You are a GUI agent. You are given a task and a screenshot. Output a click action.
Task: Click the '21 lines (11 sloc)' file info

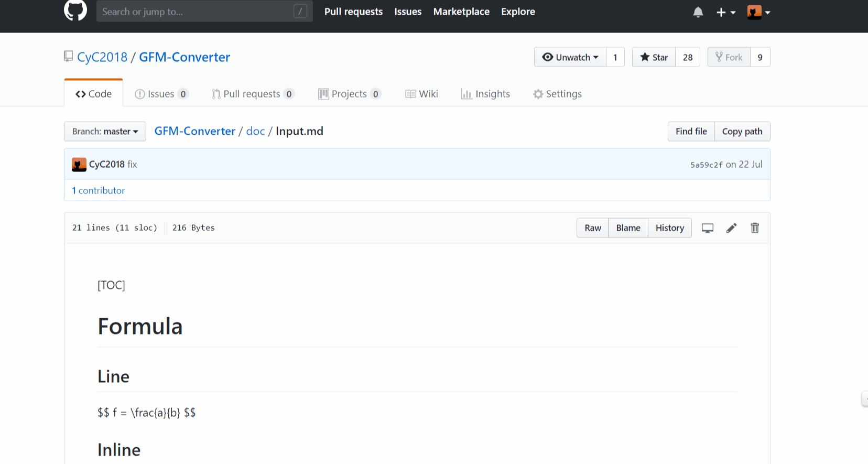(x=115, y=228)
